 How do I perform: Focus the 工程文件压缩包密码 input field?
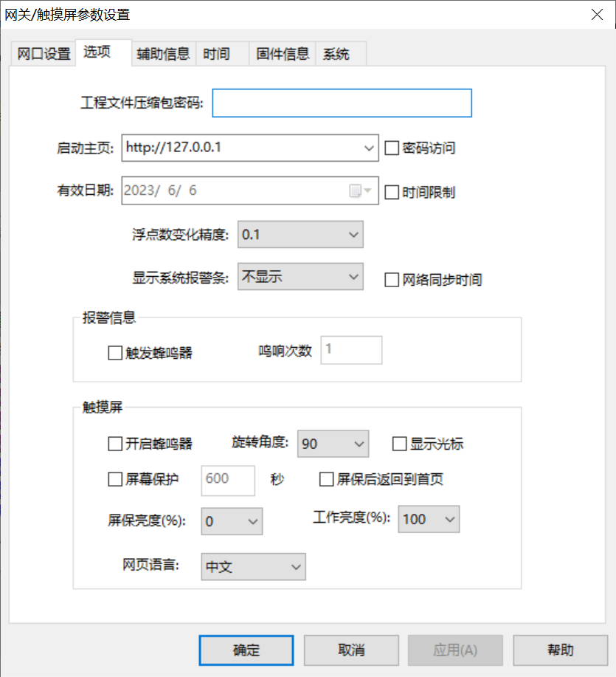pos(342,103)
